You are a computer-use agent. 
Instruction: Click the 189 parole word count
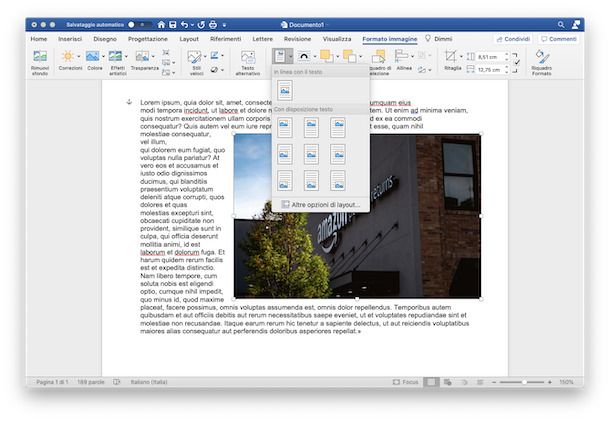(x=91, y=382)
